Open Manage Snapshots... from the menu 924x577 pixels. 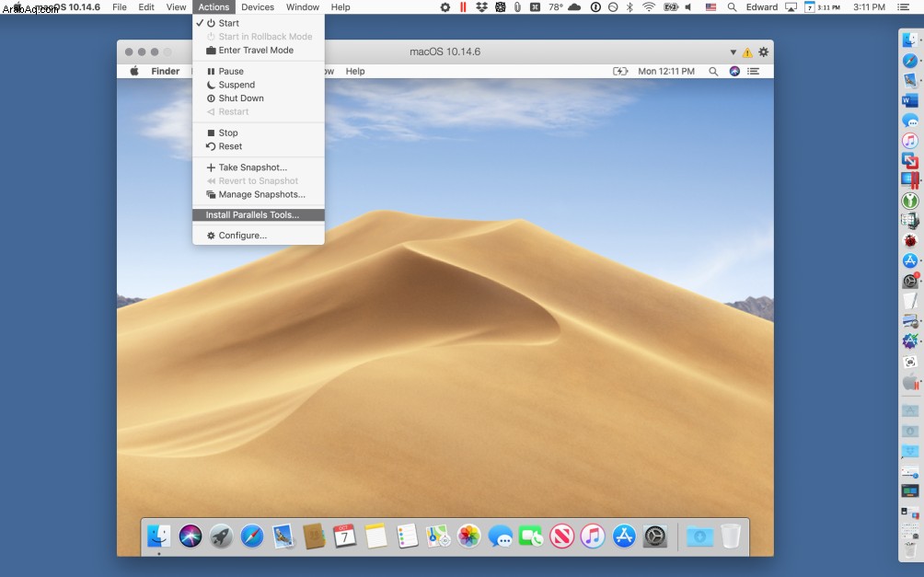click(258, 194)
